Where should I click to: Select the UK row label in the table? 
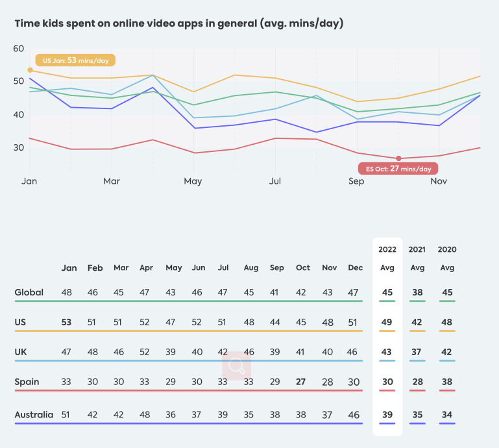tap(21, 352)
